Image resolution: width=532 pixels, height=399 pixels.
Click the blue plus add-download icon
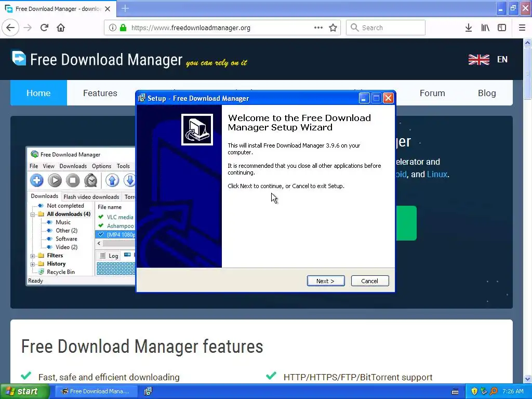pos(37,180)
